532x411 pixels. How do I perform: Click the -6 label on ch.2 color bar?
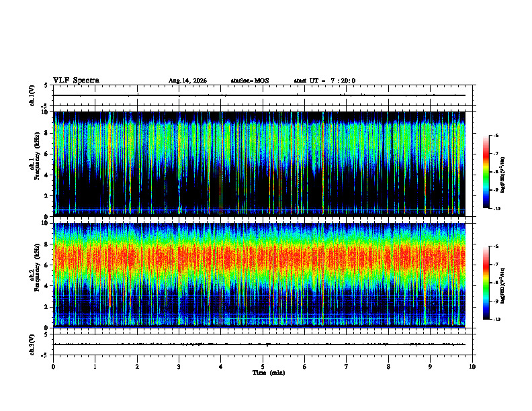point(496,246)
